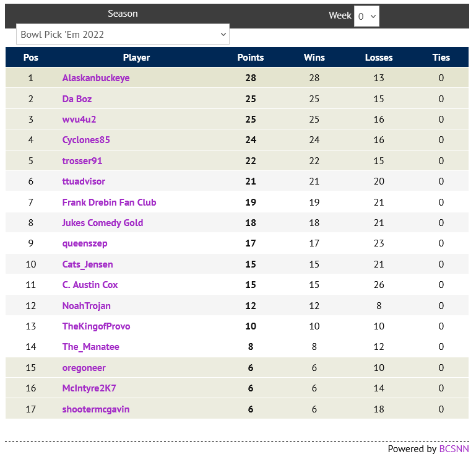Click Frank Drebin Fan Club link
476x462 pixels.
pos(109,203)
